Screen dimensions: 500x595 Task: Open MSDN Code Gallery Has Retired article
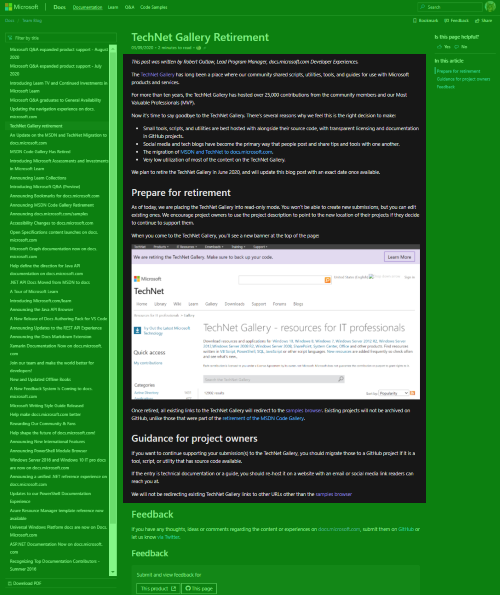point(40,152)
